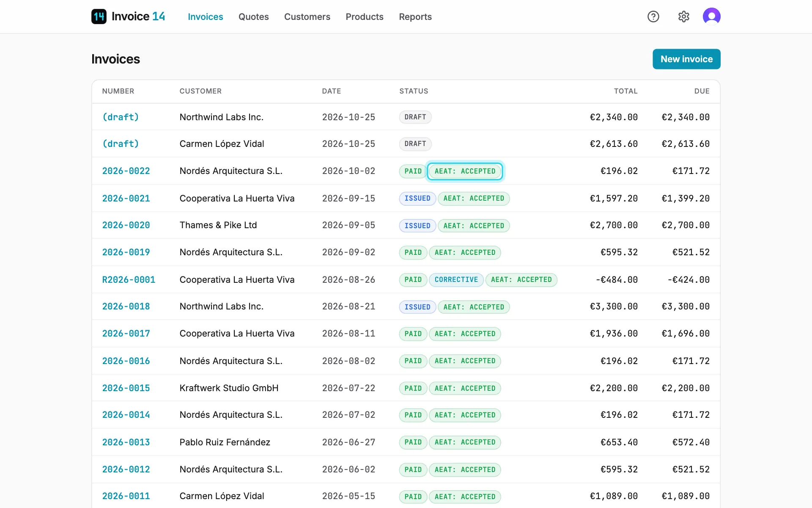Select customer Kraftwerk Studio GmbH

229,388
